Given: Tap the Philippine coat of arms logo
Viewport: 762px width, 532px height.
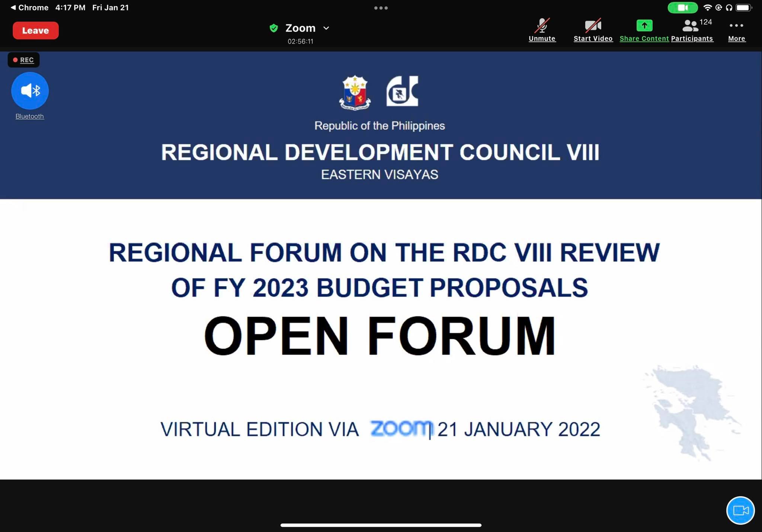Looking at the screenshot, I should click(x=355, y=92).
